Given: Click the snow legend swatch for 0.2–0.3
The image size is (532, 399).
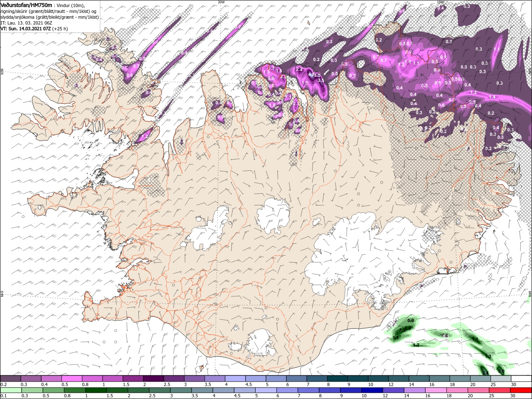Looking at the screenshot, I should pos(10,378).
